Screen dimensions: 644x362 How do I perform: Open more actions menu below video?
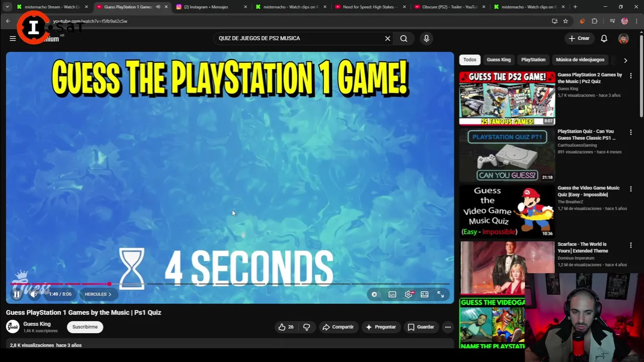click(x=448, y=327)
